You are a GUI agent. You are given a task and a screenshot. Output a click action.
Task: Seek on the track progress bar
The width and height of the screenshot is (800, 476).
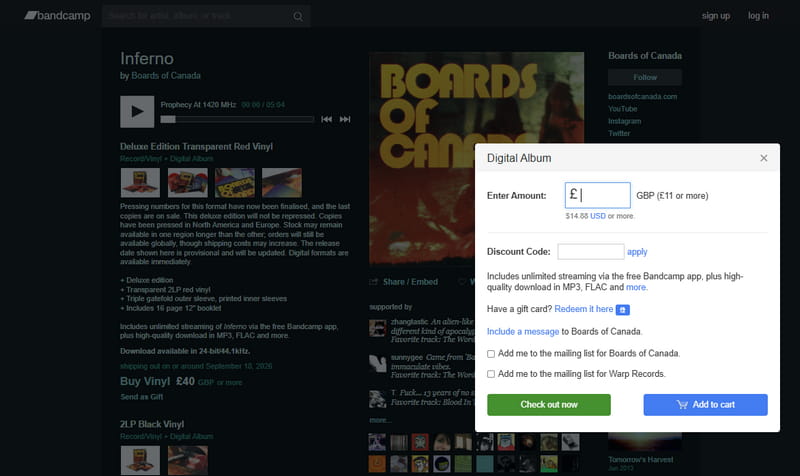pos(237,119)
